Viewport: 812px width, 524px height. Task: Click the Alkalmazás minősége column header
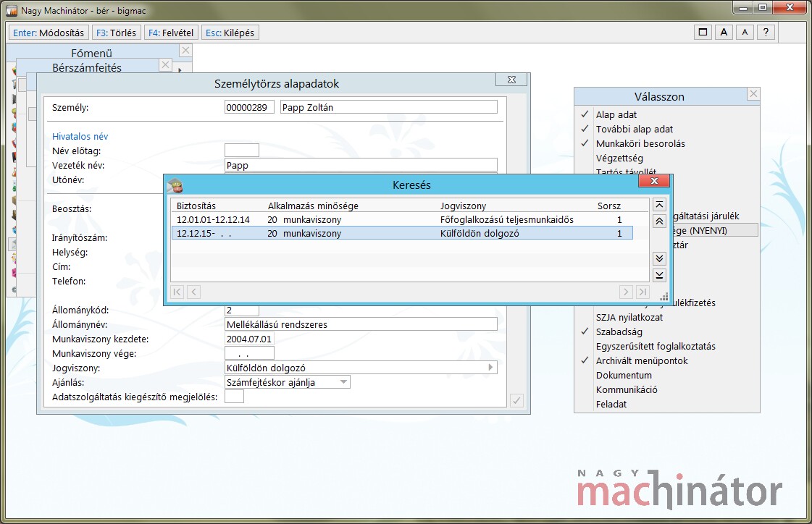tap(313, 206)
